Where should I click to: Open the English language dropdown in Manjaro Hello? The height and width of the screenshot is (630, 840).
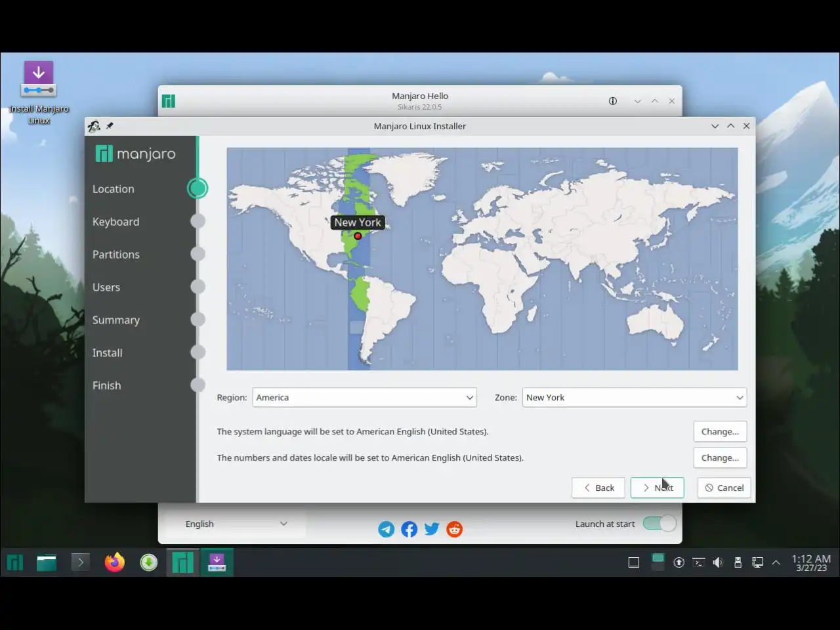(236, 524)
